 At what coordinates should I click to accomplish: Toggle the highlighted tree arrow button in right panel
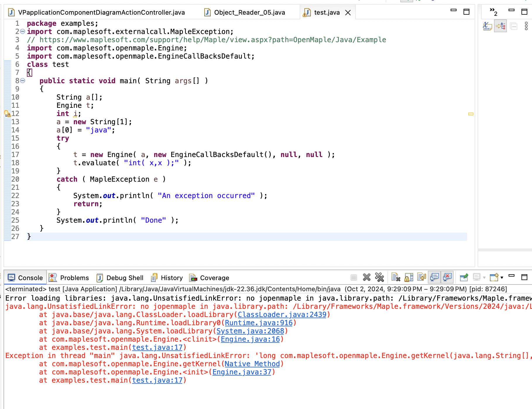[x=500, y=26]
